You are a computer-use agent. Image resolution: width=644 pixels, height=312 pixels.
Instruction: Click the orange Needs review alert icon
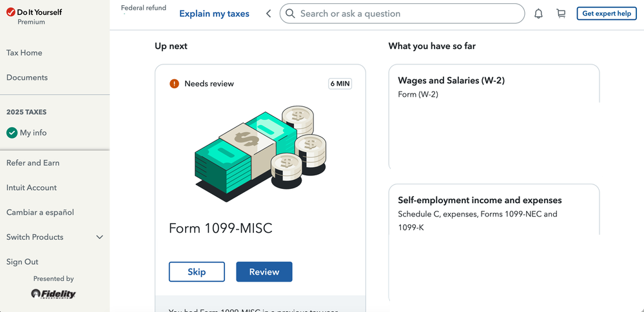[x=174, y=84]
